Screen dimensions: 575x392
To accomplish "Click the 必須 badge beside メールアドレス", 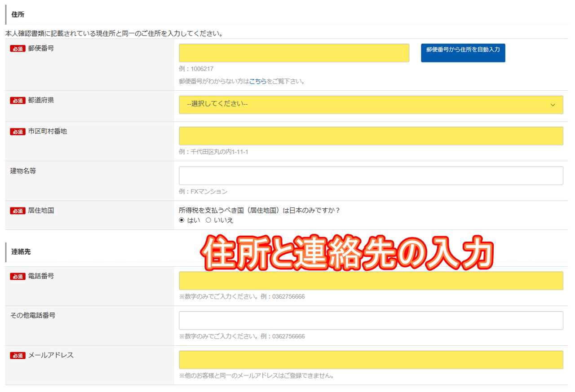I will pyautogui.click(x=18, y=356).
